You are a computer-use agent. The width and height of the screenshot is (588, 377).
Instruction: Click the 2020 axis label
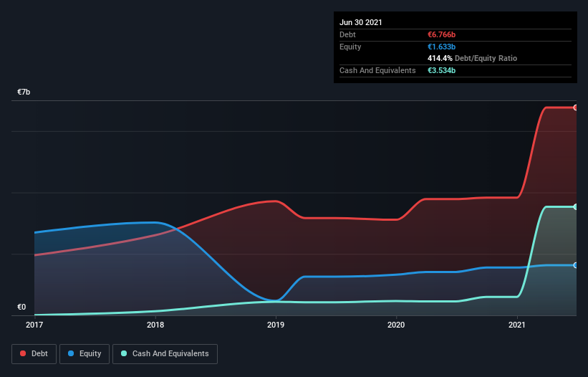click(396, 325)
